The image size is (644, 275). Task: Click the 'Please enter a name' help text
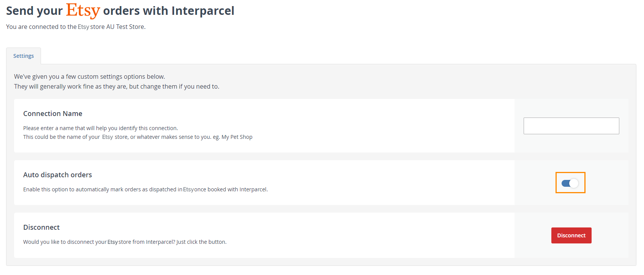(x=100, y=128)
